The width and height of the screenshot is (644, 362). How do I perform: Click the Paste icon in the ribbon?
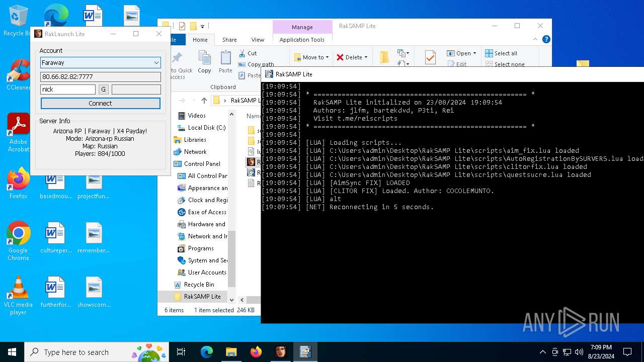[x=225, y=62]
